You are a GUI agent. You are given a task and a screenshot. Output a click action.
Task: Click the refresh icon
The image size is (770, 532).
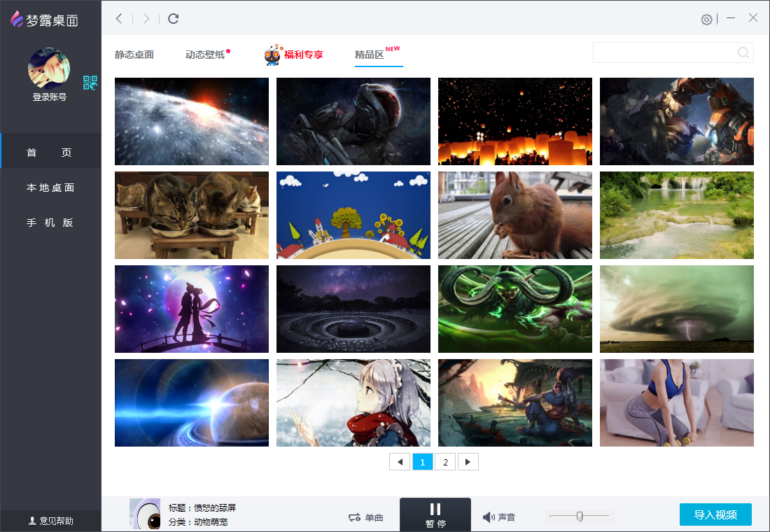(x=174, y=19)
